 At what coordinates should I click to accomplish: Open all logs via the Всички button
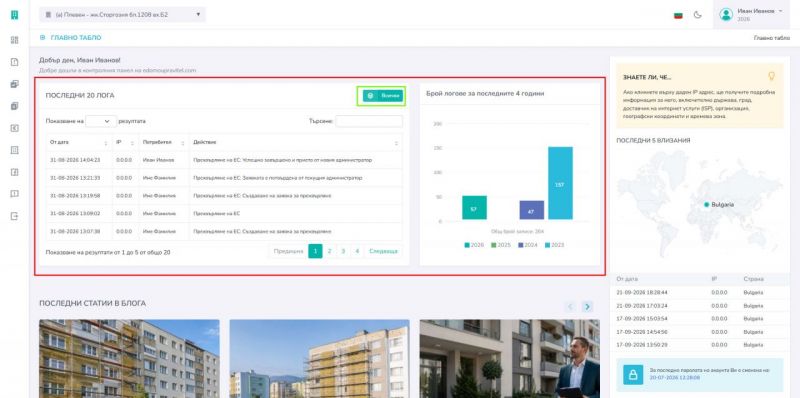[x=383, y=96]
